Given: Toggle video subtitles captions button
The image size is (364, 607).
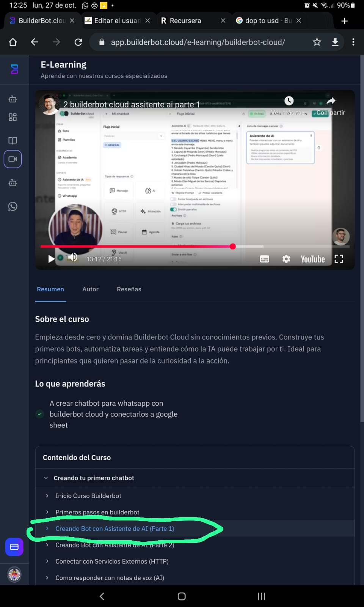Looking at the screenshot, I should (264, 259).
